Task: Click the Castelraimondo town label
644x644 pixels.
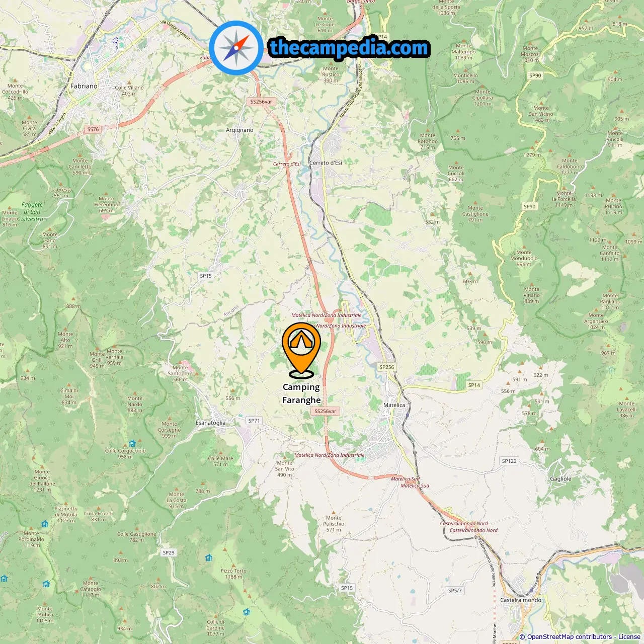Action: click(521, 600)
